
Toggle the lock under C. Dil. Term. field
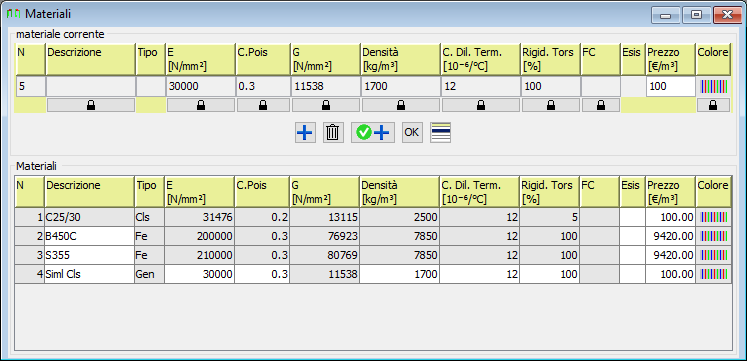481,105
